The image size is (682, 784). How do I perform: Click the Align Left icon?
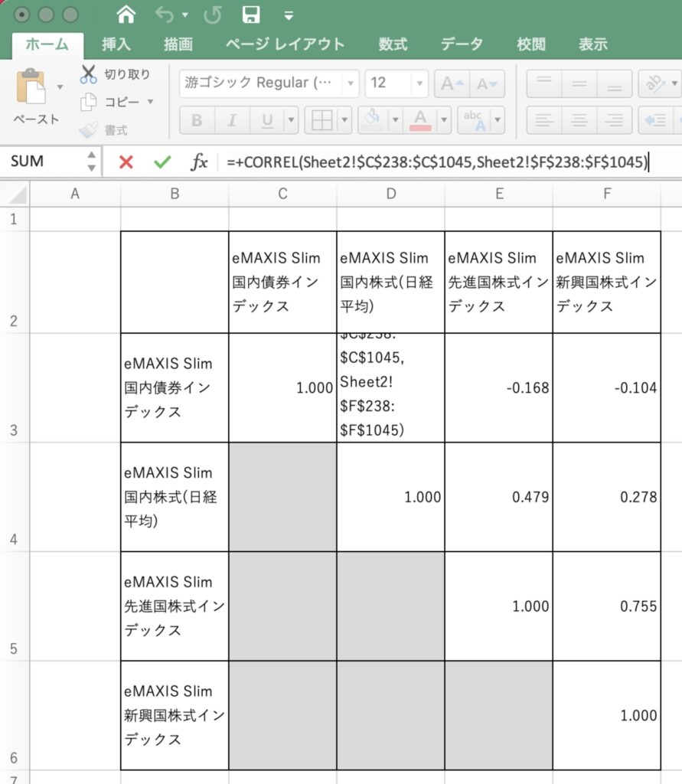544,120
